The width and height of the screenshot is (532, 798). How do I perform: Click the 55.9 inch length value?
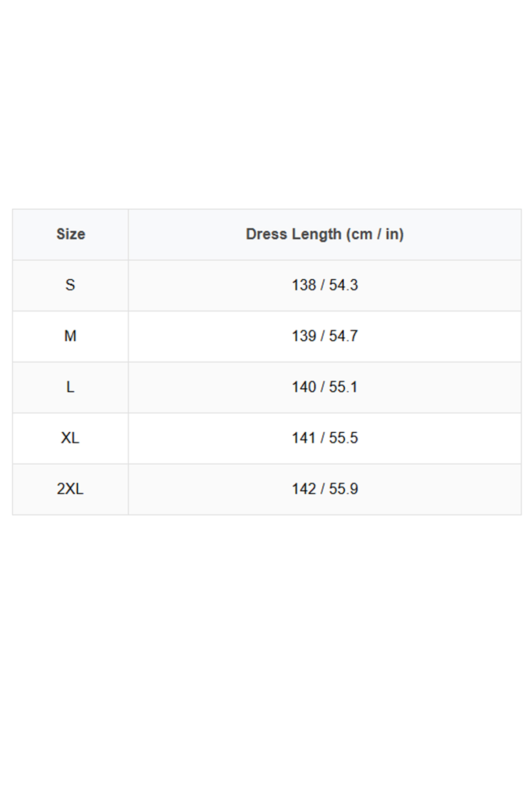click(x=343, y=489)
